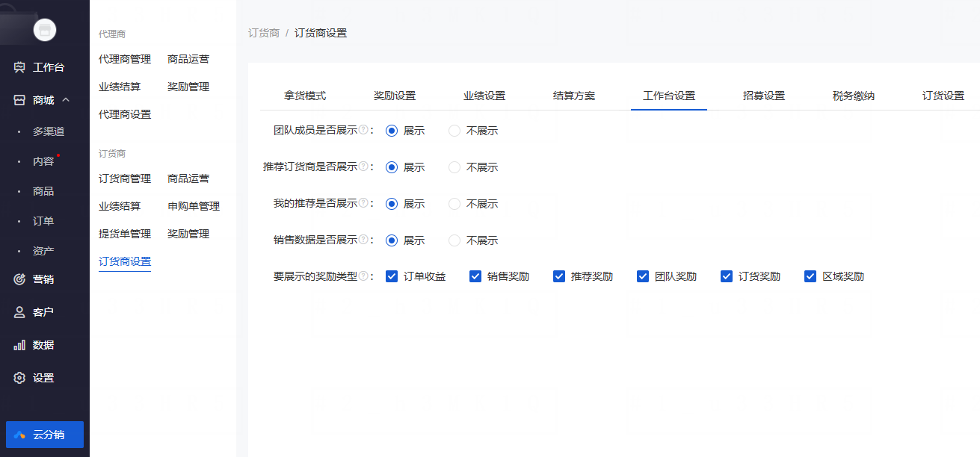
Task: Click the 工作台 workbench icon in sidebar
Action: point(20,68)
